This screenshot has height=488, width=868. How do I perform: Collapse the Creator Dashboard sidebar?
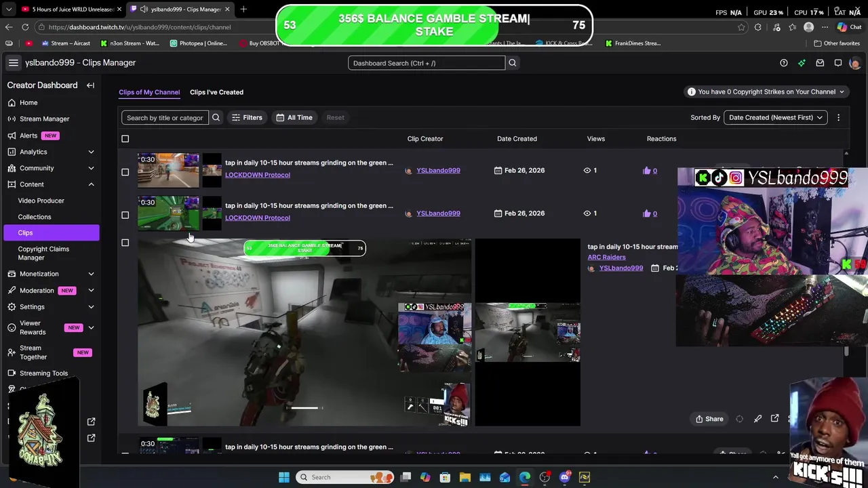point(90,85)
